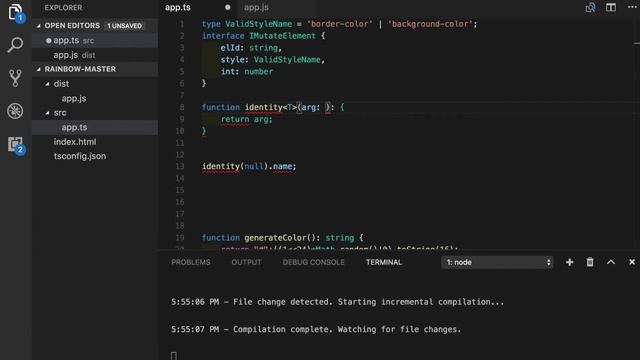
Task: Open the DEBUG CONSOLE panel tab
Action: pyautogui.click(x=313, y=262)
